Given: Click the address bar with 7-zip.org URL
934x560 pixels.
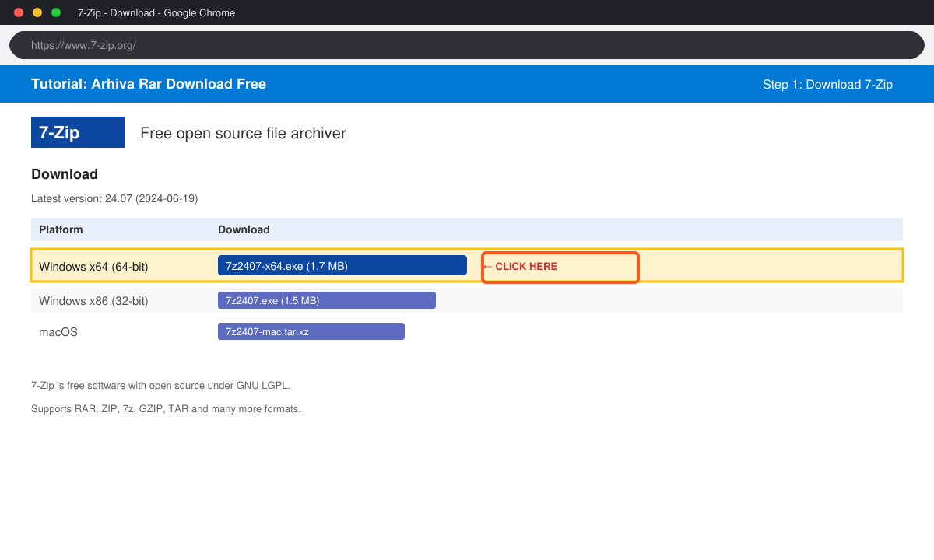Looking at the screenshot, I should [467, 45].
